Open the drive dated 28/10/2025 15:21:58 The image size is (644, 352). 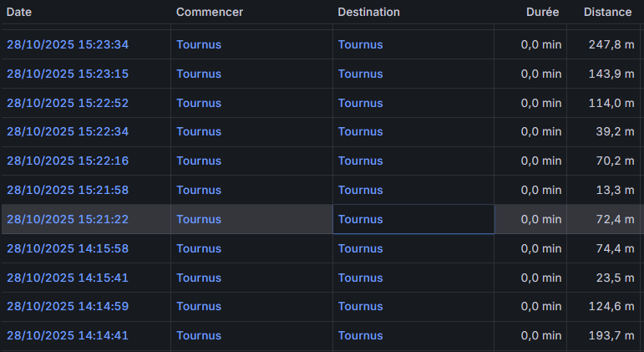point(68,190)
